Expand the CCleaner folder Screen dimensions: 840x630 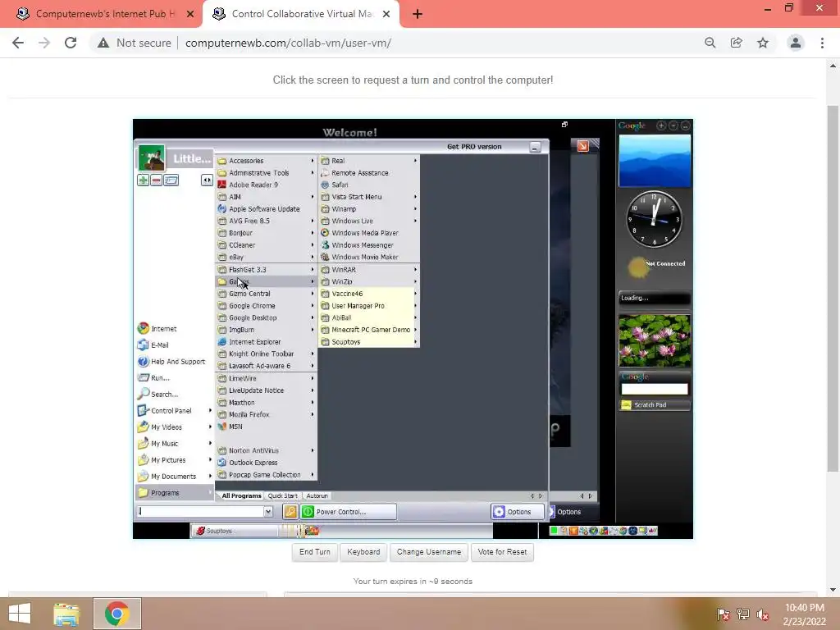[x=267, y=244]
